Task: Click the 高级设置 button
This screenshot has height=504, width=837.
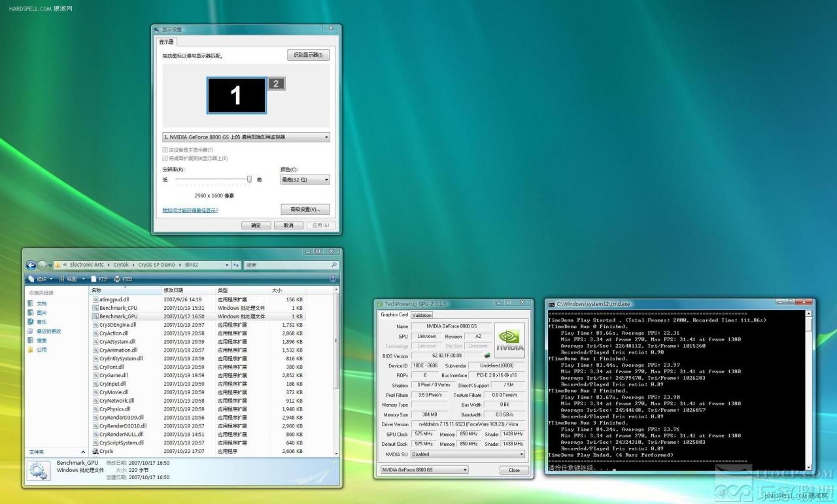Action: pyautogui.click(x=305, y=209)
